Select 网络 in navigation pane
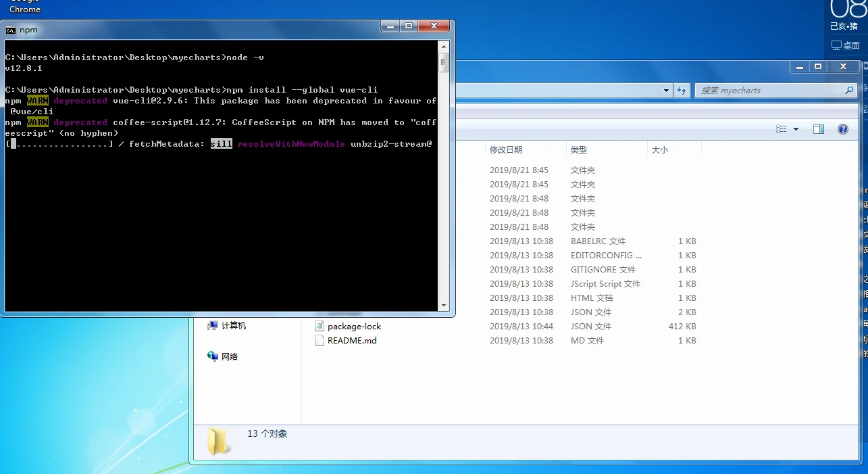The image size is (868, 474). [x=229, y=356]
